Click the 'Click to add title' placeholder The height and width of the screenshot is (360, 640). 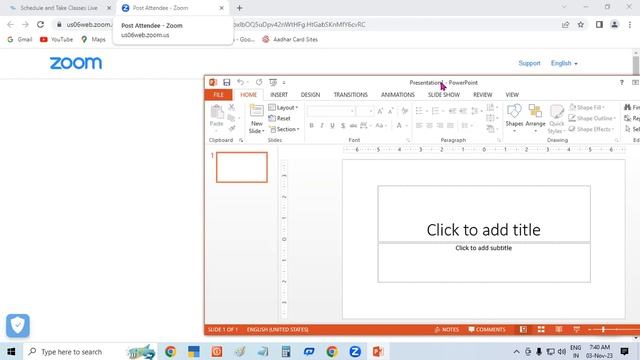click(484, 214)
